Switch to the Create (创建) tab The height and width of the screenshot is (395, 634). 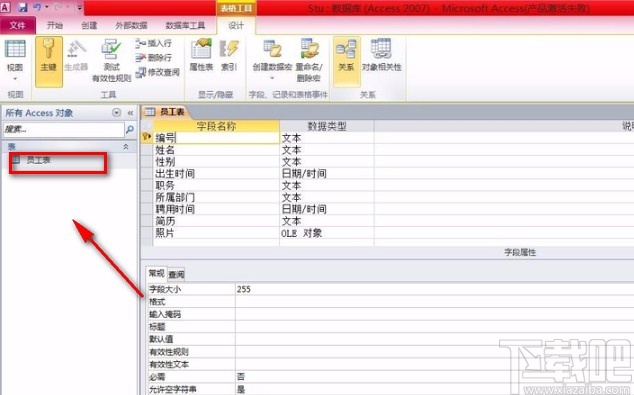coord(89,26)
